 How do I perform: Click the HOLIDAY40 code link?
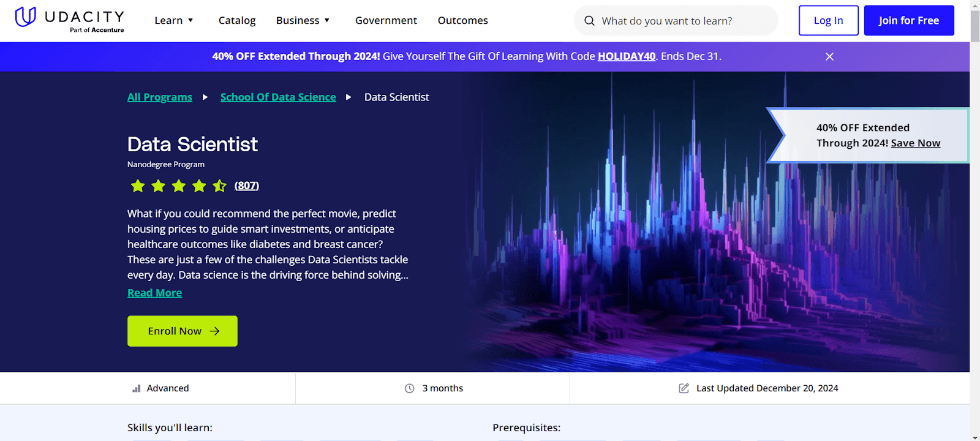[x=627, y=56]
